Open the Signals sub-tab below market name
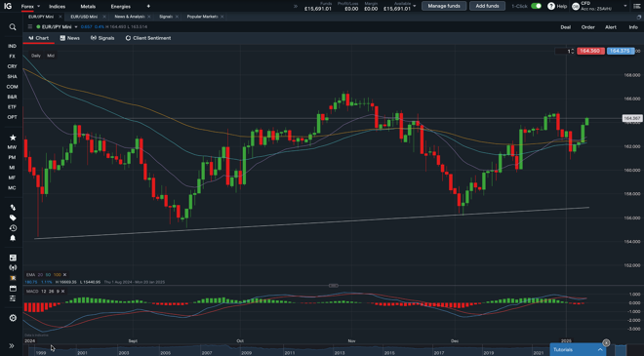This screenshot has height=356, width=644. point(102,38)
